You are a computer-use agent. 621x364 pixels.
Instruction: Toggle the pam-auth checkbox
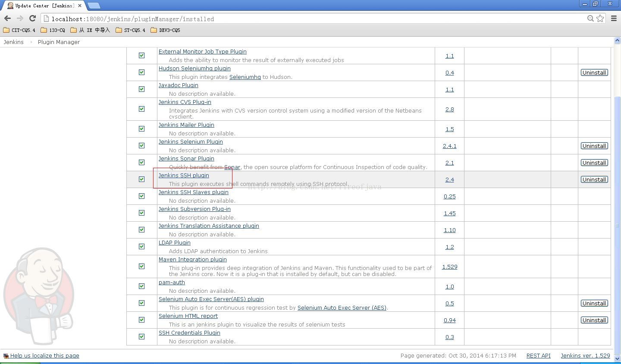141,286
